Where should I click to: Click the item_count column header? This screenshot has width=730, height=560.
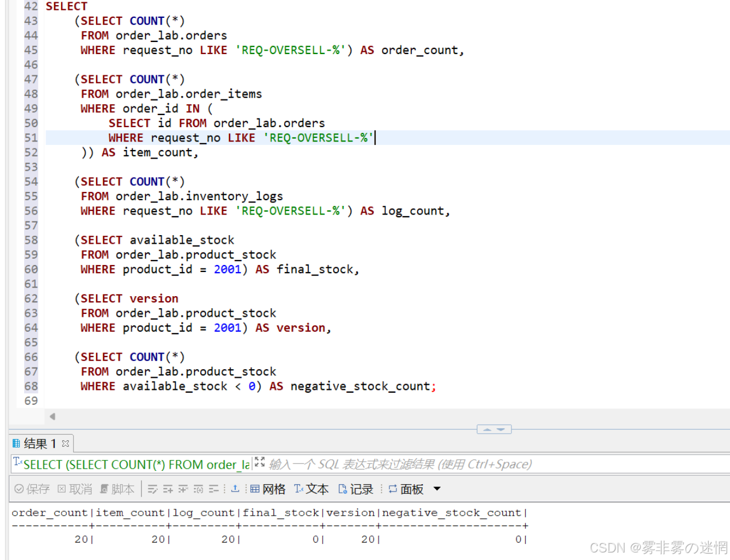click(130, 512)
